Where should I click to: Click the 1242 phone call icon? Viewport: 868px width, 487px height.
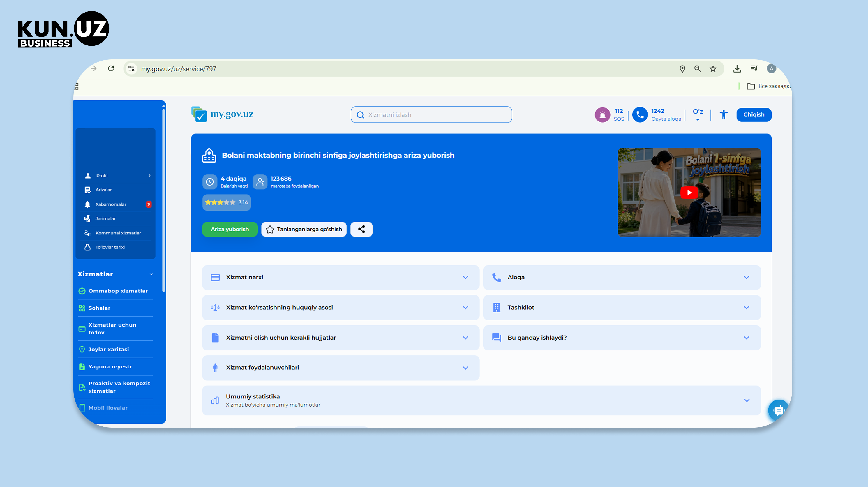tap(640, 115)
